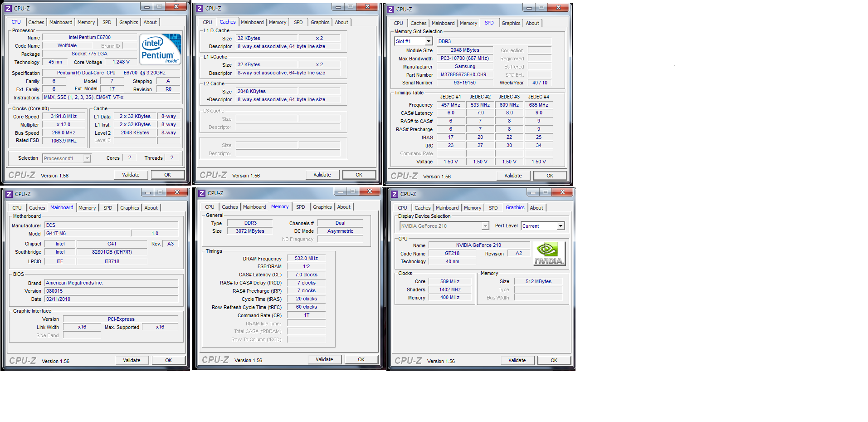Open the NVIDIA GeForce 210 display device dropdown

coord(485,226)
